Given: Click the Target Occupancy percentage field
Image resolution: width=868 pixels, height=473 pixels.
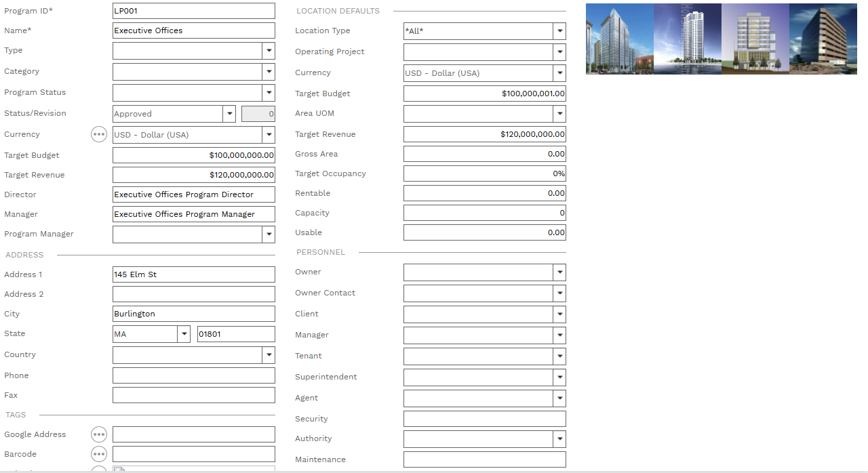Looking at the screenshot, I should click(484, 173).
